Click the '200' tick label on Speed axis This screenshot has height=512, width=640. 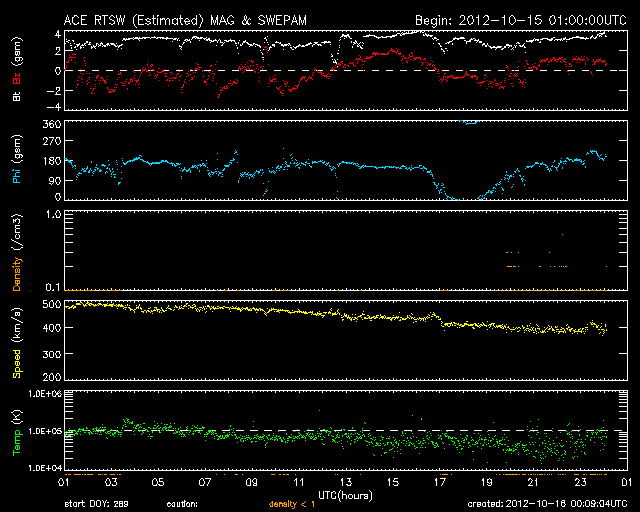(x=52, y=376)
